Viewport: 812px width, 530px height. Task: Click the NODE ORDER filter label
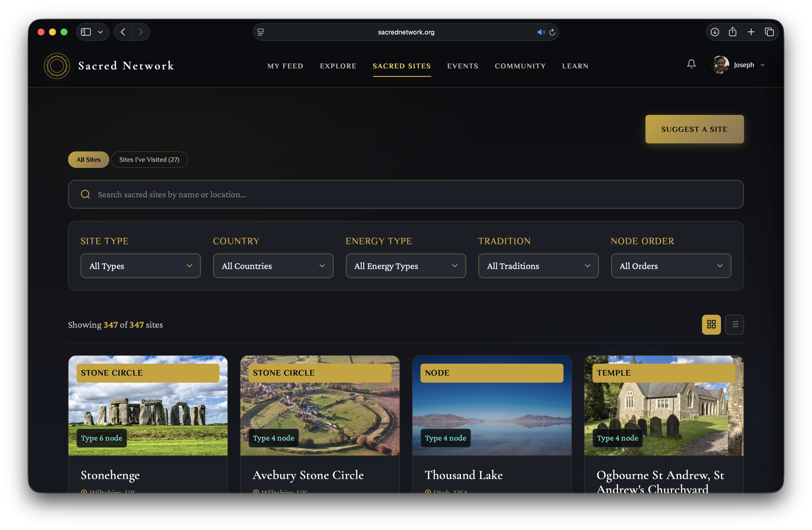pyautogui.click(x=642, y=241)
